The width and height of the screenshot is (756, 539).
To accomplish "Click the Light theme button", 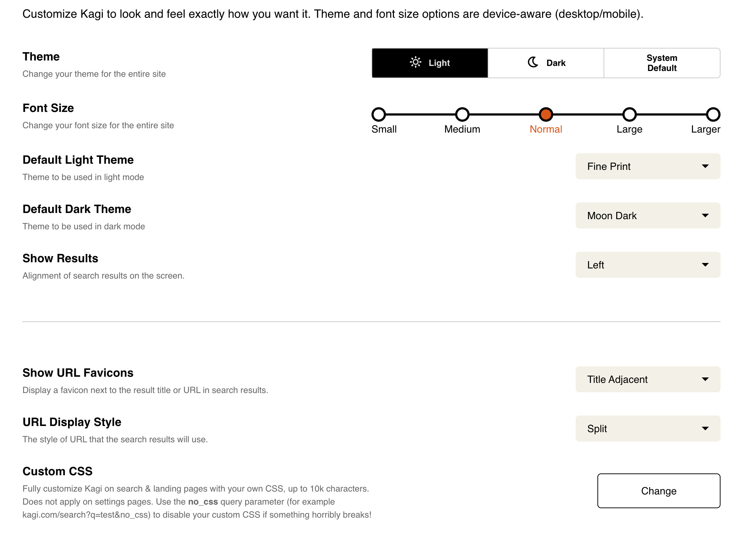I will [x=430, y=63].
